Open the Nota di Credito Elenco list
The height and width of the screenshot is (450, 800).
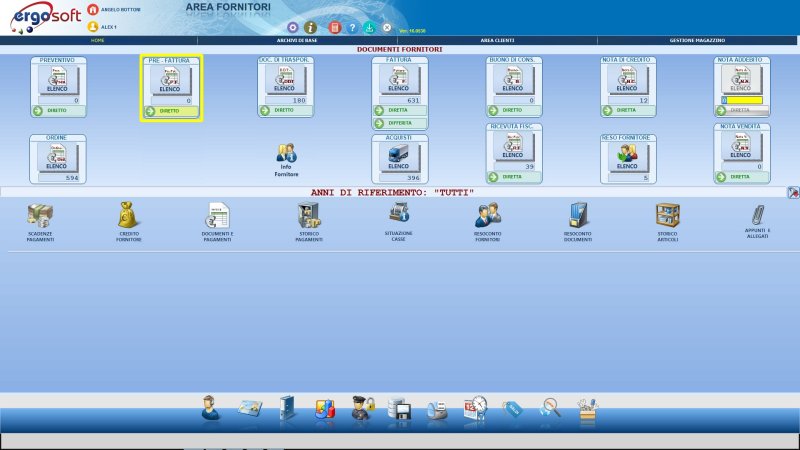coord(628,80)
